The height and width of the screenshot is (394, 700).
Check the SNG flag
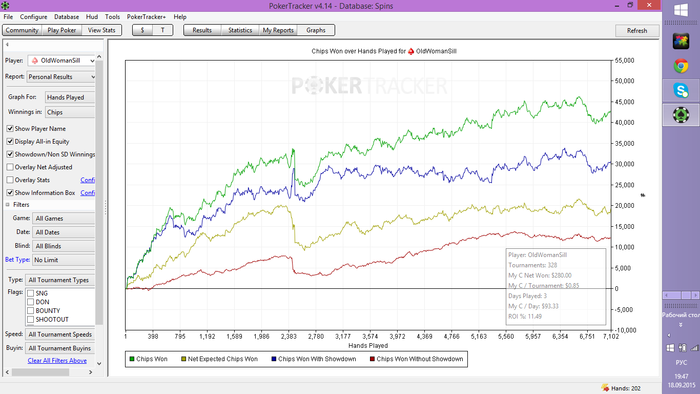pyautogui.click(x=30, y=293)
